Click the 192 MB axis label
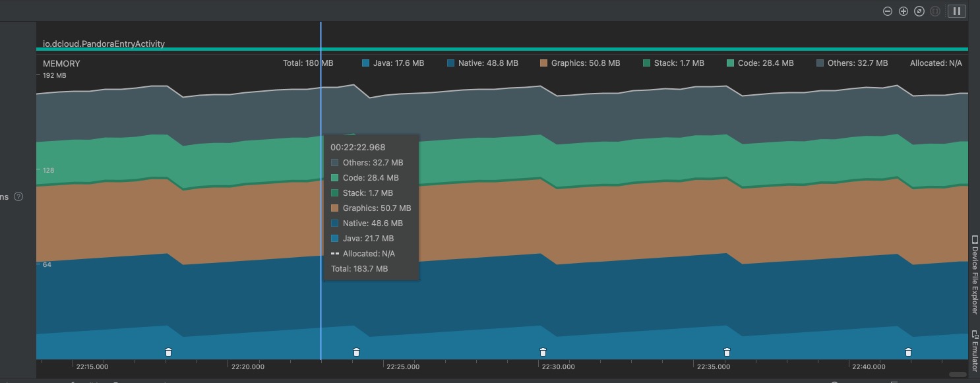The height and width of the screenshot is (383, 980). pyautogui.click(x=54, y=76)
